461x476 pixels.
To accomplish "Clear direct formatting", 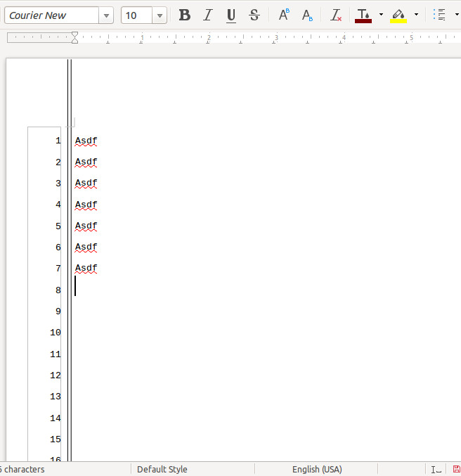I will point(337,15).
